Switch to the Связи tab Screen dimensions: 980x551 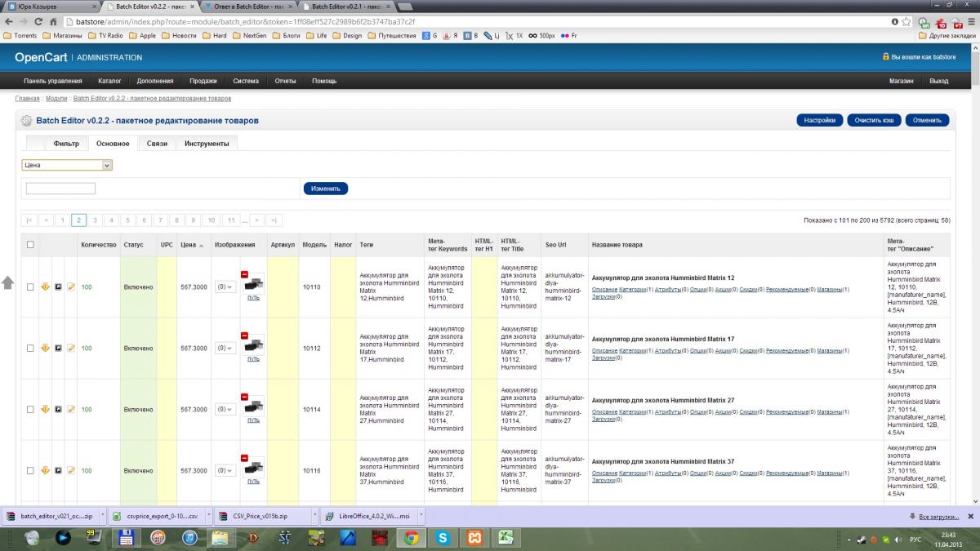coord(157,144)
